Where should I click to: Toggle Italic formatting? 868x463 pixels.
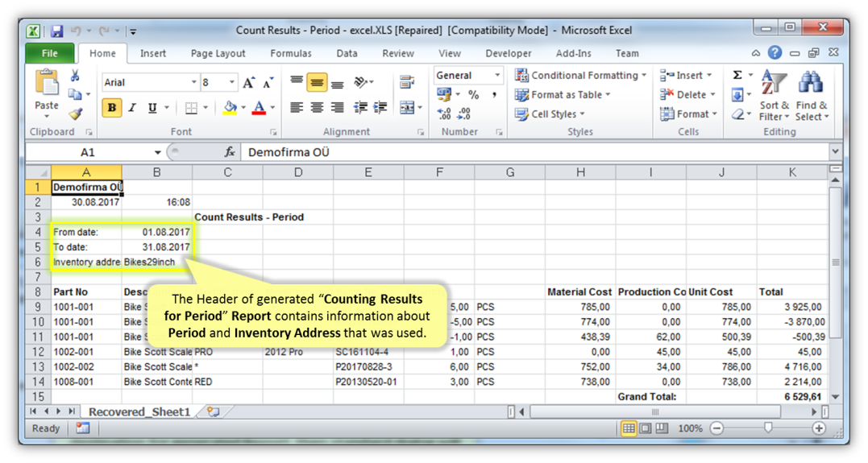(x=132, y=108)
